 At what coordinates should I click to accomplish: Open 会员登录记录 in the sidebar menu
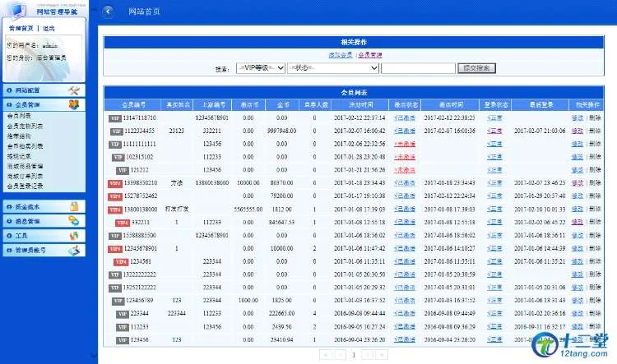click(26, 184)
